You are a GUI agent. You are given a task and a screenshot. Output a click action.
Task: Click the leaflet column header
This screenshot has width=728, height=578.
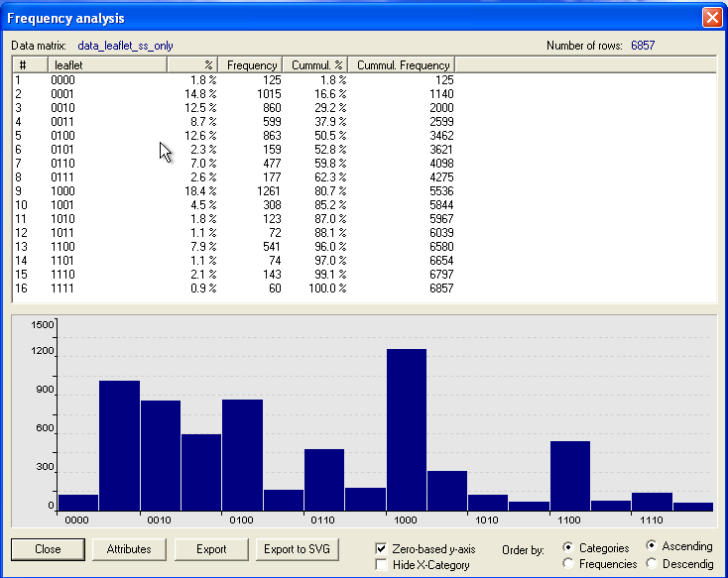(107, 65)
